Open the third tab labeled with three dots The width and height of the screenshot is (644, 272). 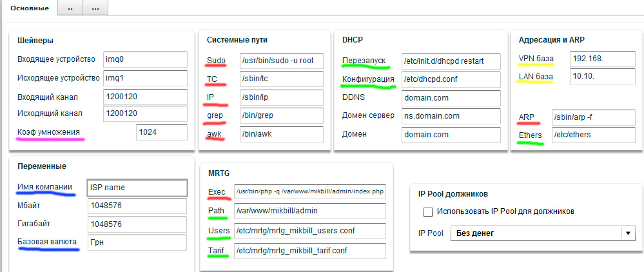pyautogui.click(x=95, y=8)
